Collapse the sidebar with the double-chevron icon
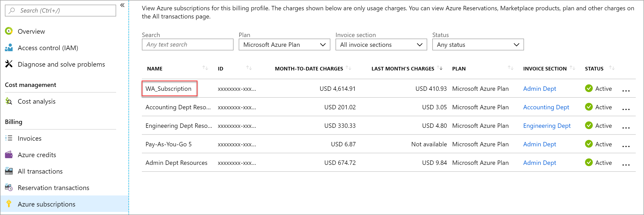 (122, 5)
